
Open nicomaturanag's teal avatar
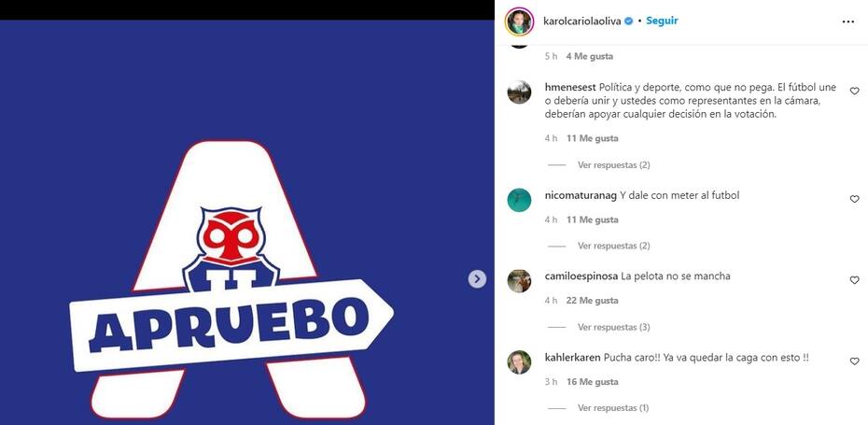click(519, 200)
